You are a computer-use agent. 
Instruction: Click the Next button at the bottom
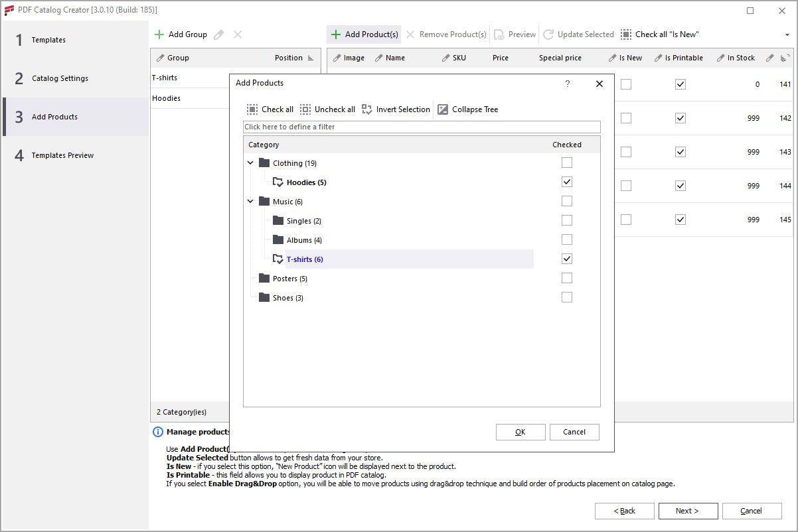688,511
